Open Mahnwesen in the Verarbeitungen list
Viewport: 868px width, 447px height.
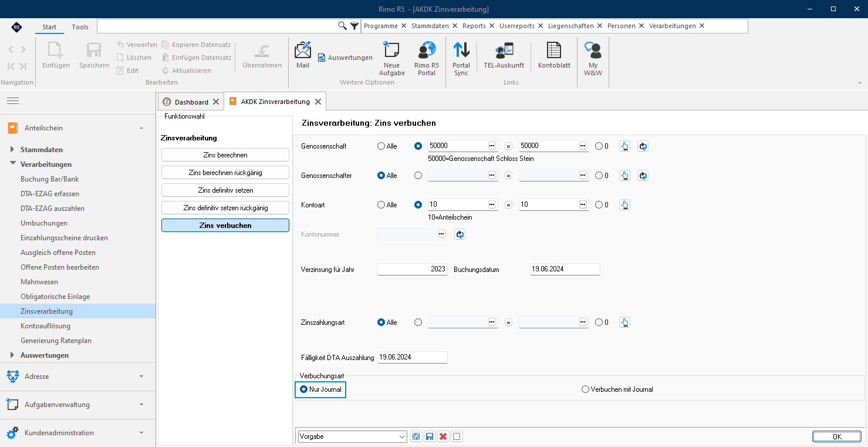[39, 282]
